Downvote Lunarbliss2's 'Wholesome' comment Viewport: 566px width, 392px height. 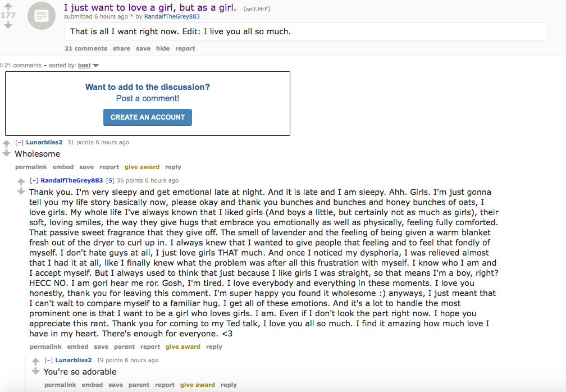(x=7, y=153)
